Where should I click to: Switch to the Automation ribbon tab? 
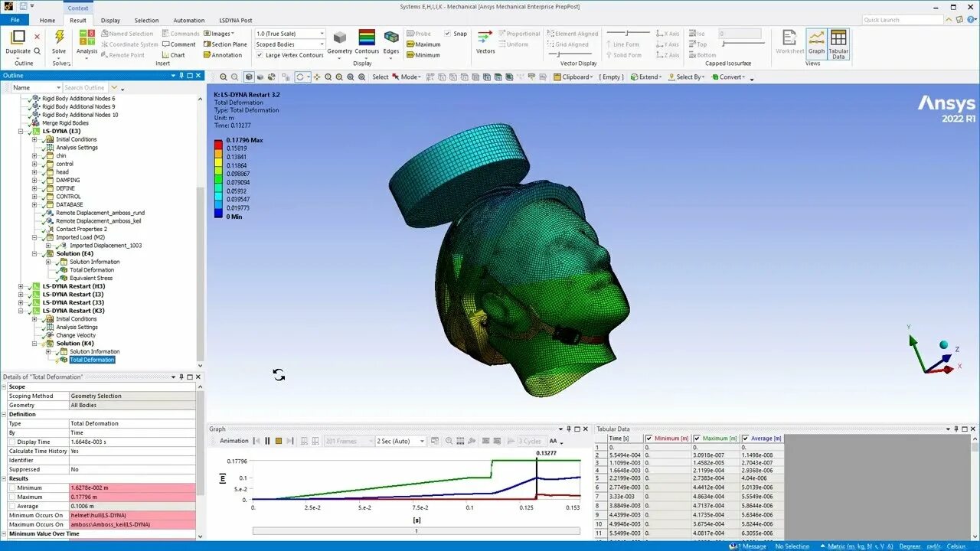(x=189, y=21)
